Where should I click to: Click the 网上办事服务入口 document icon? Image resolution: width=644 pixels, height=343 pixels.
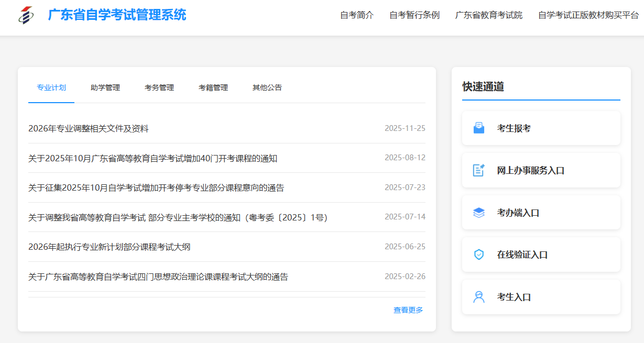pos(478,170)
